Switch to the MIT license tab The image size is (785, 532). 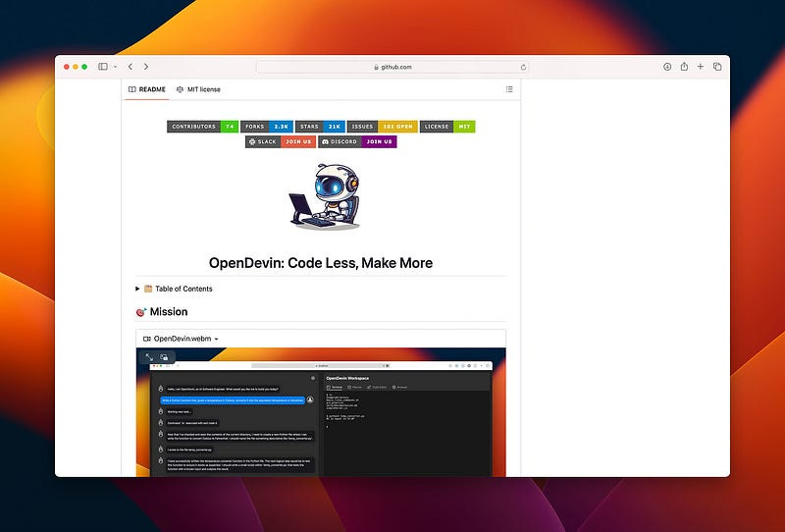[198, 89]
